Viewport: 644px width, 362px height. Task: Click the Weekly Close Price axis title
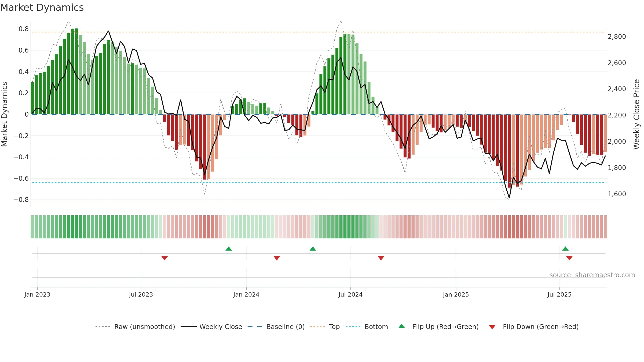click(636, 114)
